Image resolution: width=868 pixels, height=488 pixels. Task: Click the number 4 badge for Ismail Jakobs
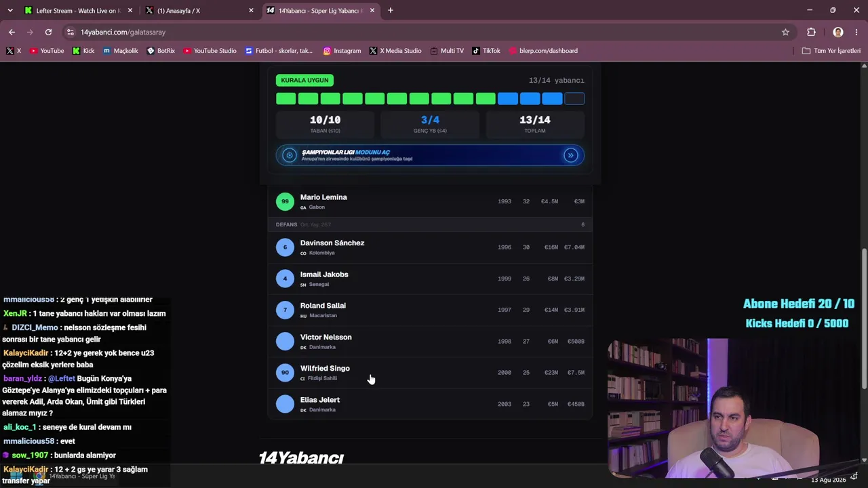pyautogui.click(x=285, y=279)
